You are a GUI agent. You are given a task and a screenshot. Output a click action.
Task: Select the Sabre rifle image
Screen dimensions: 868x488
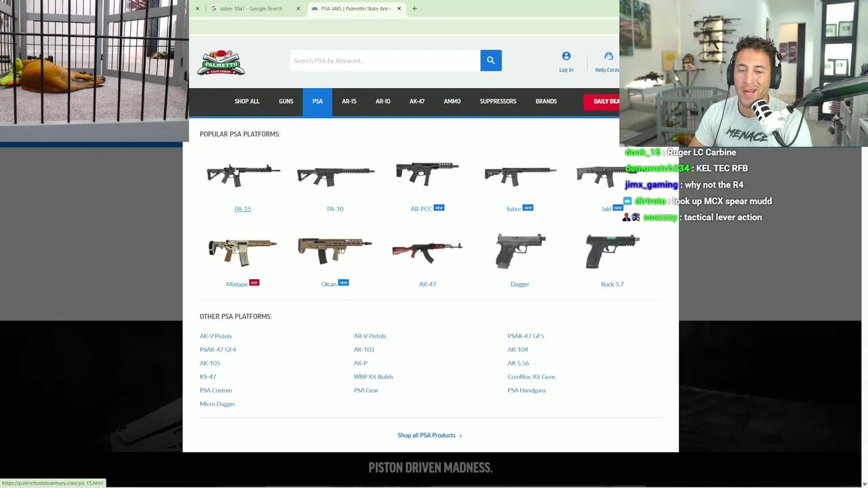(x=520, y=176)
